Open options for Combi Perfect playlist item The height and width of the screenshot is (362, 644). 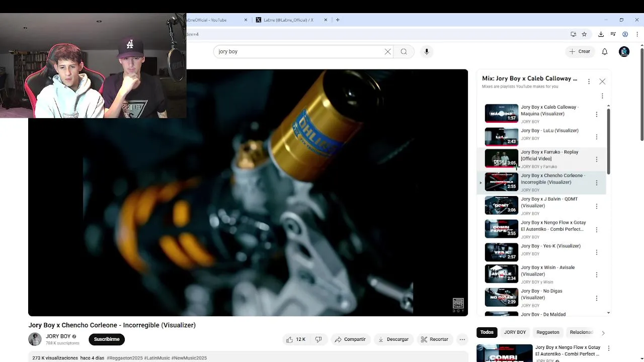click(x=597, y=230)
